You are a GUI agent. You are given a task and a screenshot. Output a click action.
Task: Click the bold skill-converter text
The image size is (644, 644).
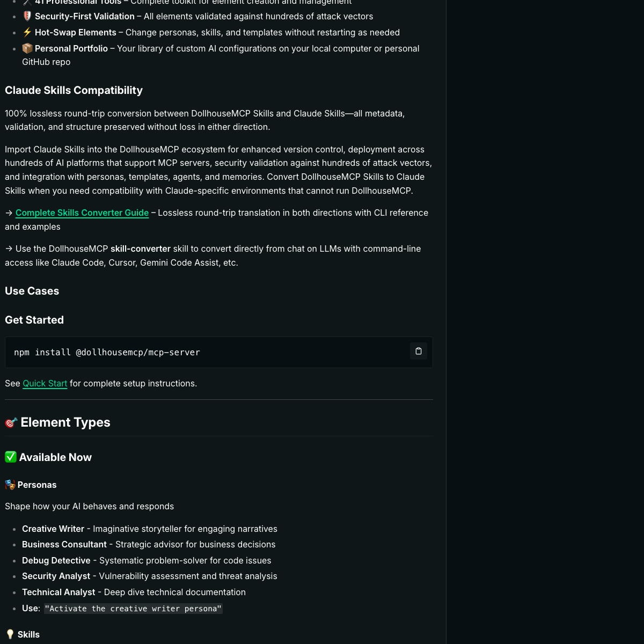coord(141,249)
